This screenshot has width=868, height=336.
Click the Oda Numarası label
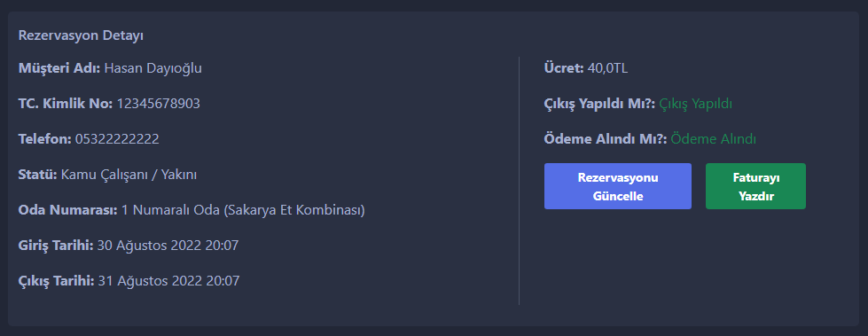pos(68,210)
